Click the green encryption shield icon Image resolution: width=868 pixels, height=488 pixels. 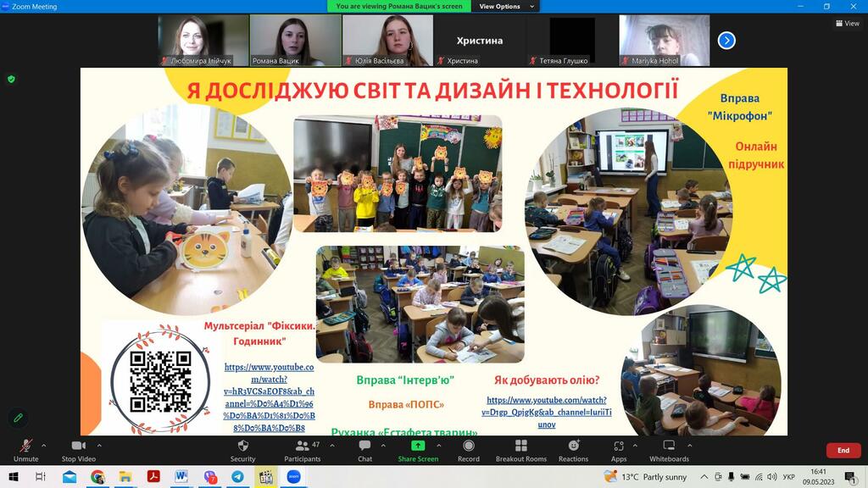tap(11, 79)
